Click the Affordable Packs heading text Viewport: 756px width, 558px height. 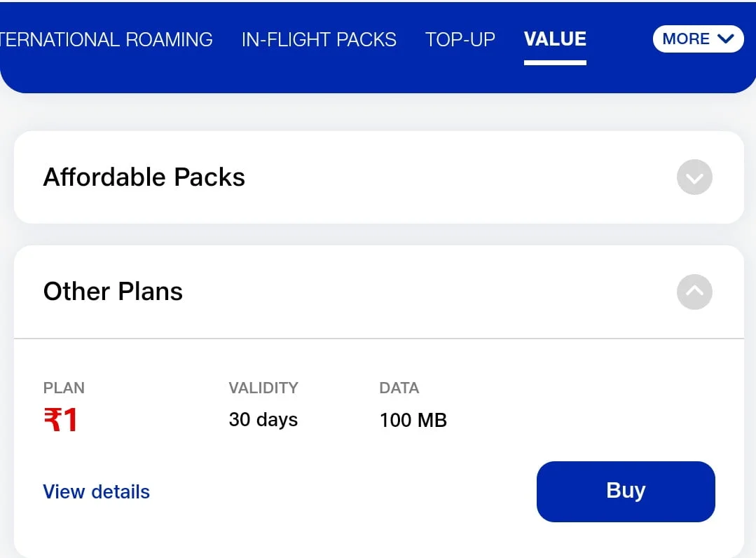click(144, 177)
